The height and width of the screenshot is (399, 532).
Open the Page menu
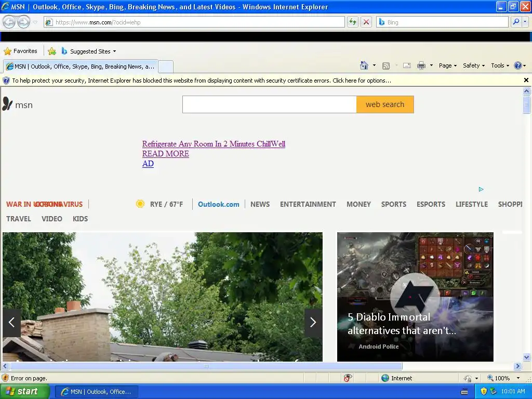(447, 65)
